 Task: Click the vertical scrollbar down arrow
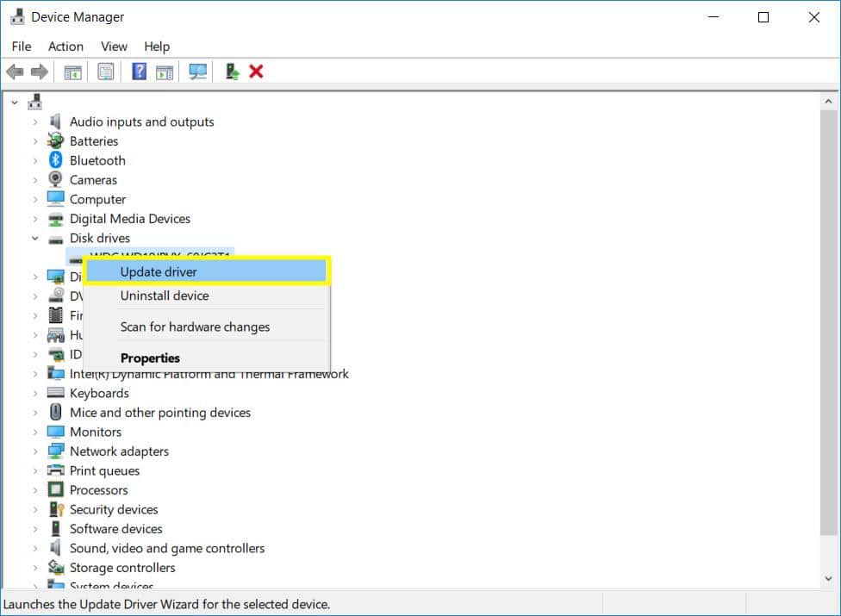pos(829,579)
